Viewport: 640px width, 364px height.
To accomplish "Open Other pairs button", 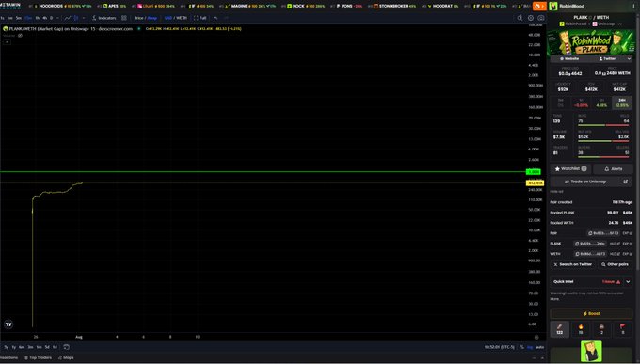I will click(615, 265).
